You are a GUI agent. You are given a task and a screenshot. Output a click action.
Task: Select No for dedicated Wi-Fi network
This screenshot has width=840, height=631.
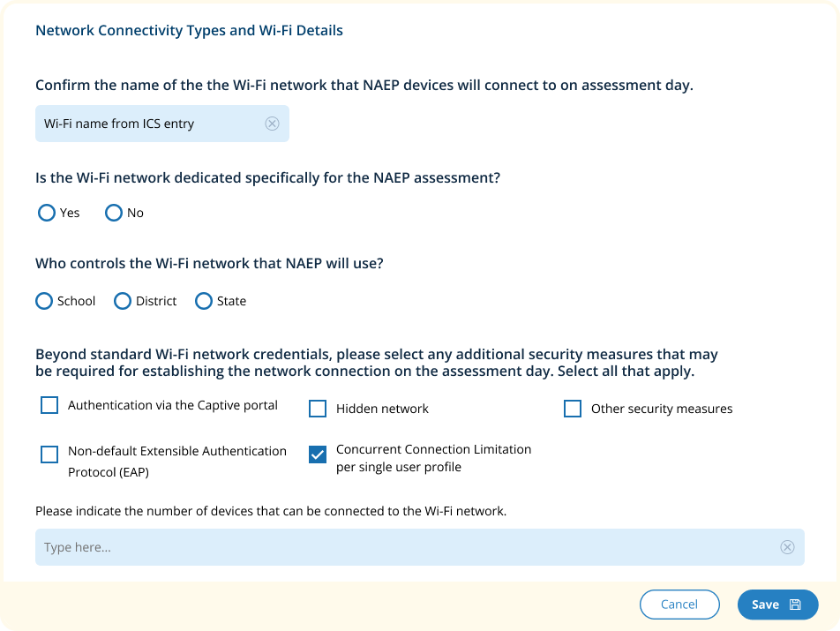point(114,213)
